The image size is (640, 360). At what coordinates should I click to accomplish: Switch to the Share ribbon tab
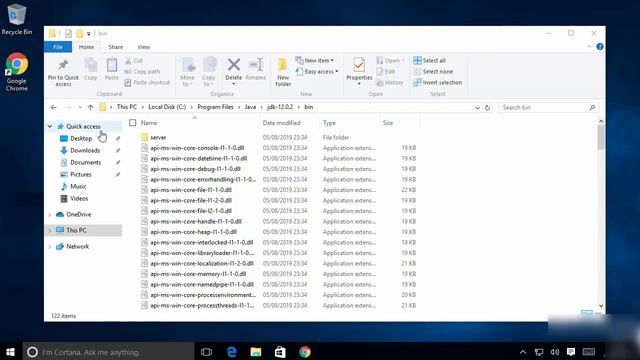tap(116, 47)
